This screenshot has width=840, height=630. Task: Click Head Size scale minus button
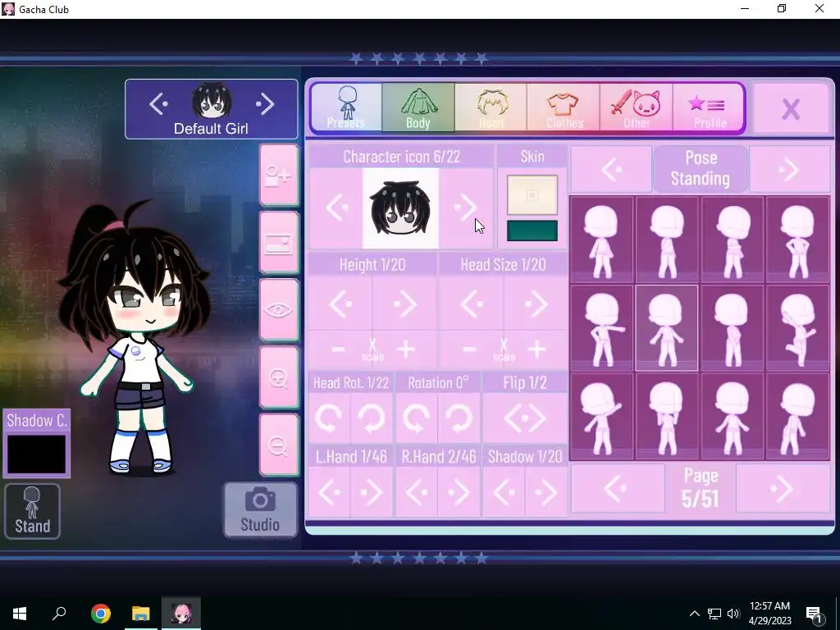tap(469, 349)
